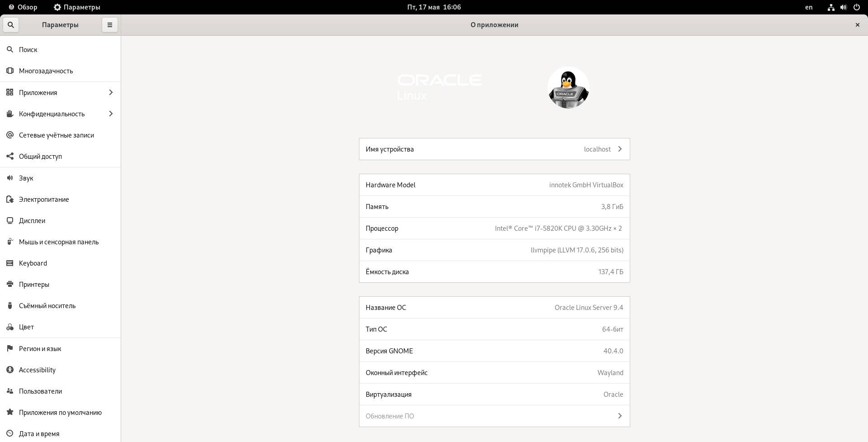Screen dimensions: 868x442
Task: Click the Цвет color icon
Action: (10, 327)
